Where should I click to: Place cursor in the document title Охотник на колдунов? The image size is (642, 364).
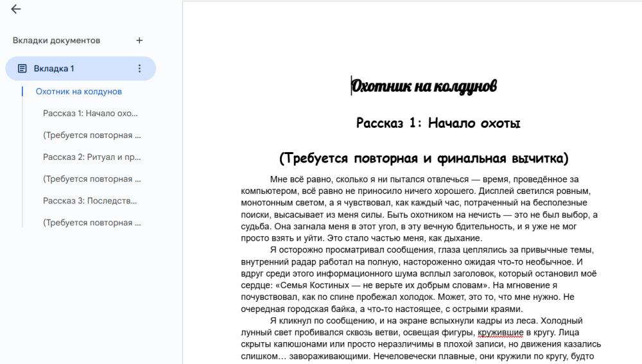coord(424,87)
